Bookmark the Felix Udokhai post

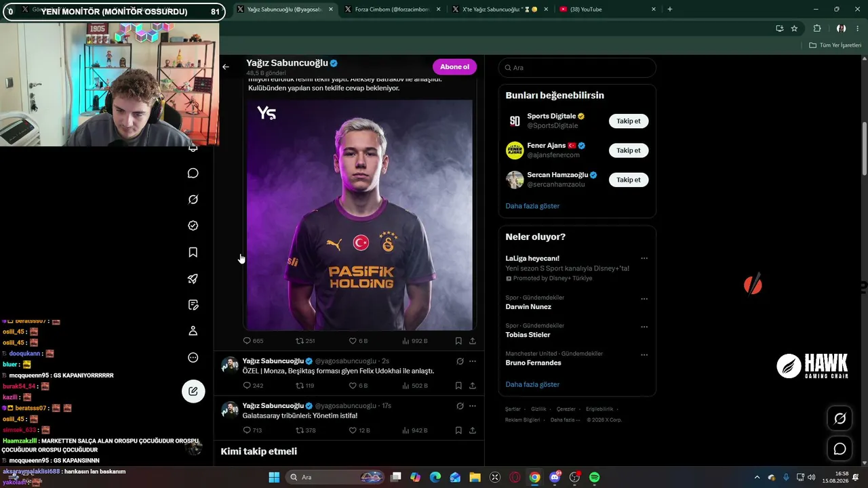pos(458,386)
